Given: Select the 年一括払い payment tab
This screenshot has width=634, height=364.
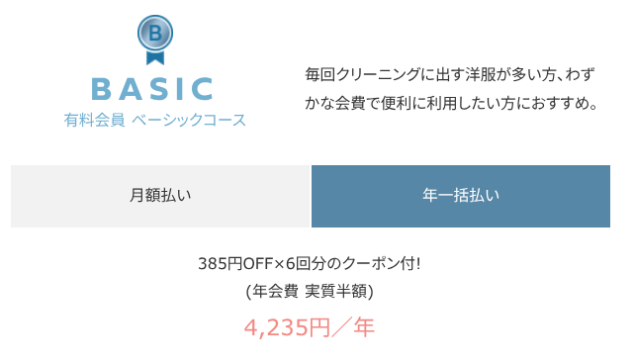Looking at the screenshot, I should 461,196.
